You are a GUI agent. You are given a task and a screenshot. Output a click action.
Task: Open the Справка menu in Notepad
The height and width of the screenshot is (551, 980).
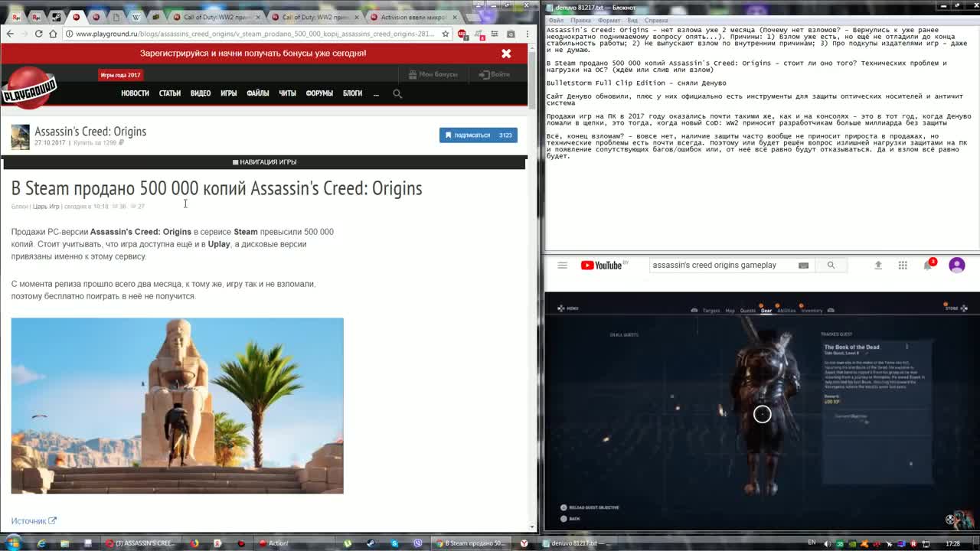pyautogui.click(x=656, y=20)
